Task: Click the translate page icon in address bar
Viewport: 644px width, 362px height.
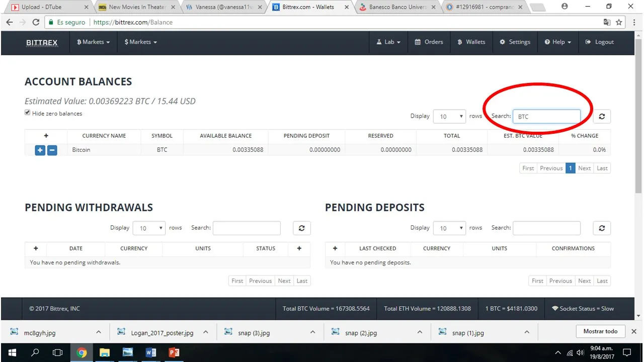Action: click(x=607, y=22)
